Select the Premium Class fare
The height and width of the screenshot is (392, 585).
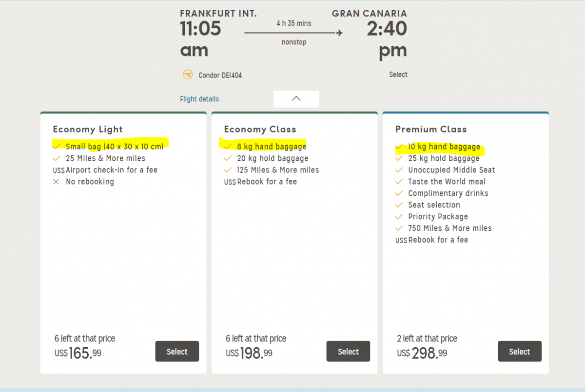pyautogui.click(x=519, y=351)
